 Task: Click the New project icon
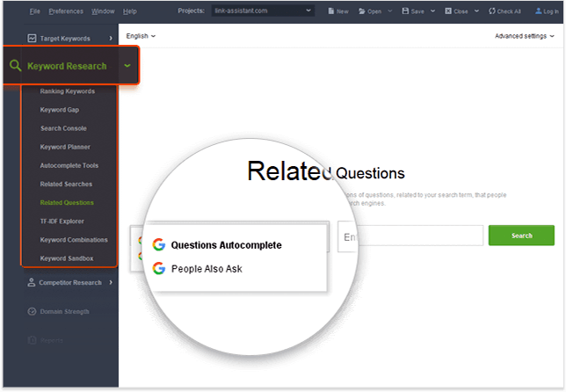coord(330,11)
